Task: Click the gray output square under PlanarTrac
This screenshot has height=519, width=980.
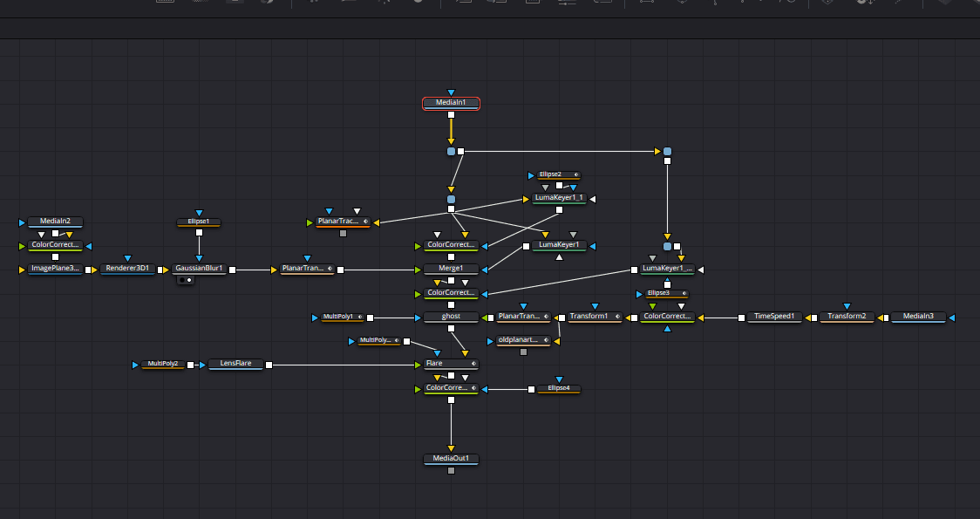Action: (x=344, y=233)
